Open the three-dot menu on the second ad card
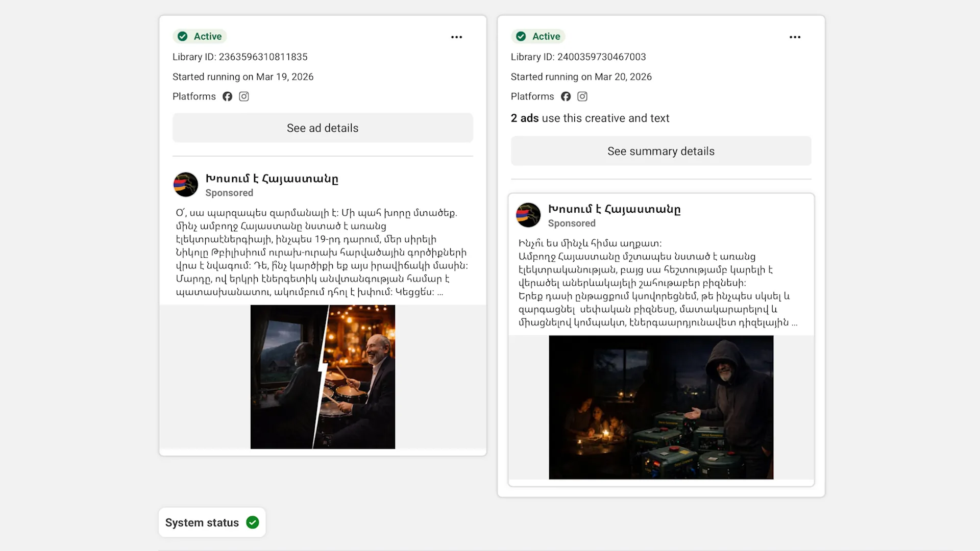The image size is (980, 551). [x=795, y=37]
